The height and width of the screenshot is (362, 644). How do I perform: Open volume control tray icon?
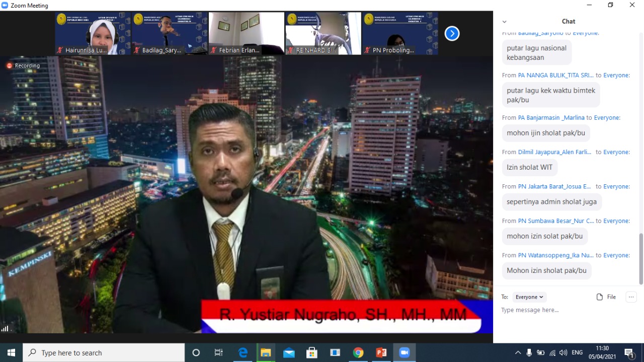pos(563,352)
